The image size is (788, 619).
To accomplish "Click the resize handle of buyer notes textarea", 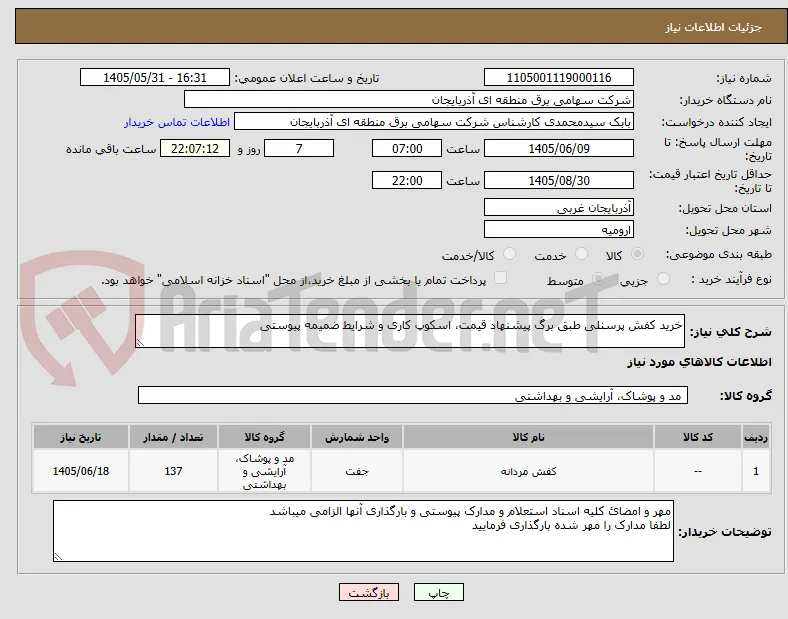I will pos(58,557).
